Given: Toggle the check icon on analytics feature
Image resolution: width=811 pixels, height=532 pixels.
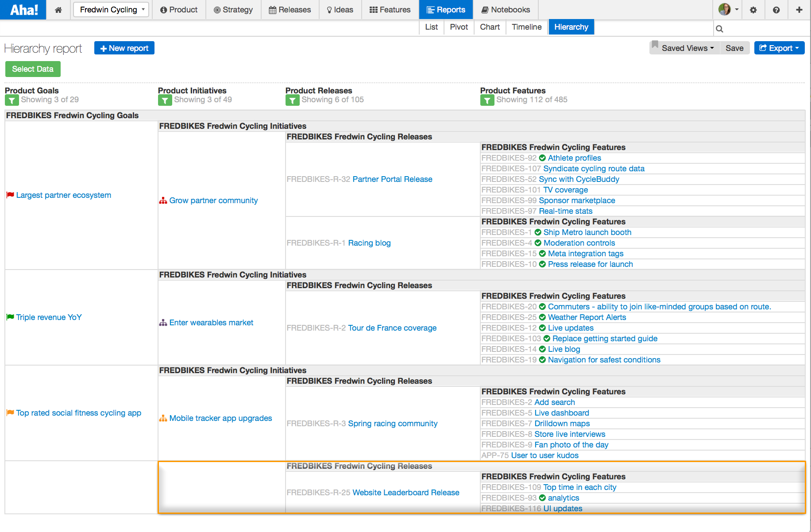Looking at the screenshot, I should point(543,498).
